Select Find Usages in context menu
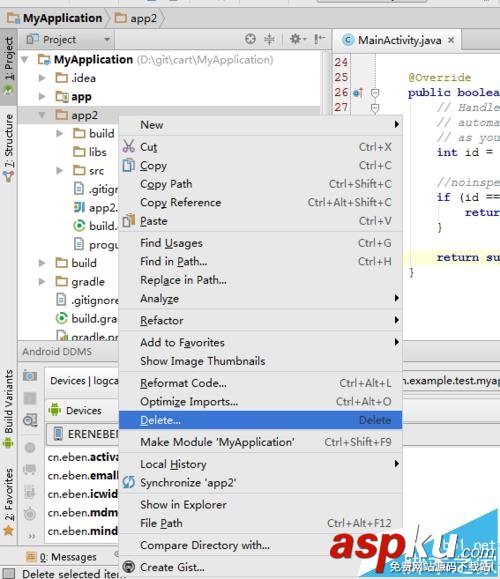 (x=260, y=243)
